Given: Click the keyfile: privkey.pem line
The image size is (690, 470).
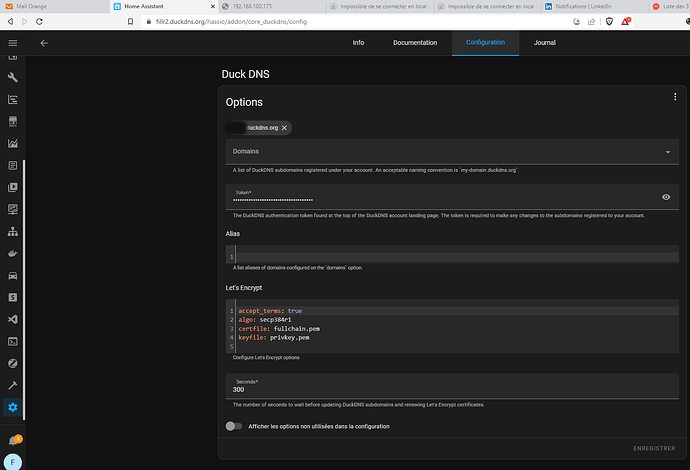Looking at the screenshot, I should (x=274, y=338).
